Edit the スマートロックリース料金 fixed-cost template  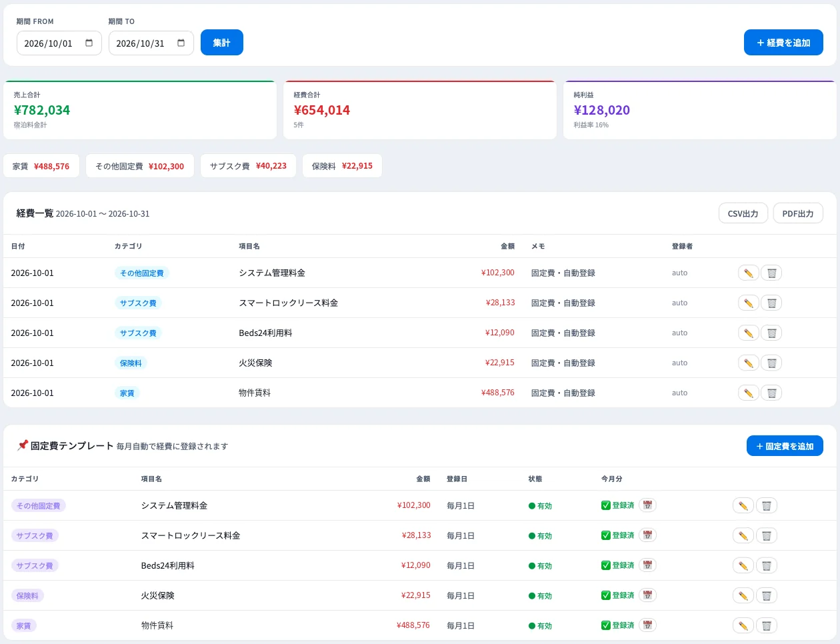[743, 535]
